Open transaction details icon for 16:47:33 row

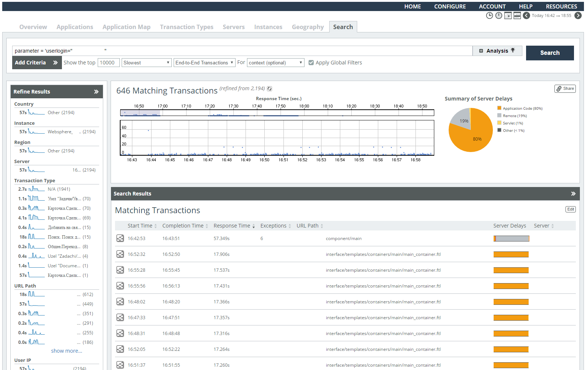coord(120,317)
